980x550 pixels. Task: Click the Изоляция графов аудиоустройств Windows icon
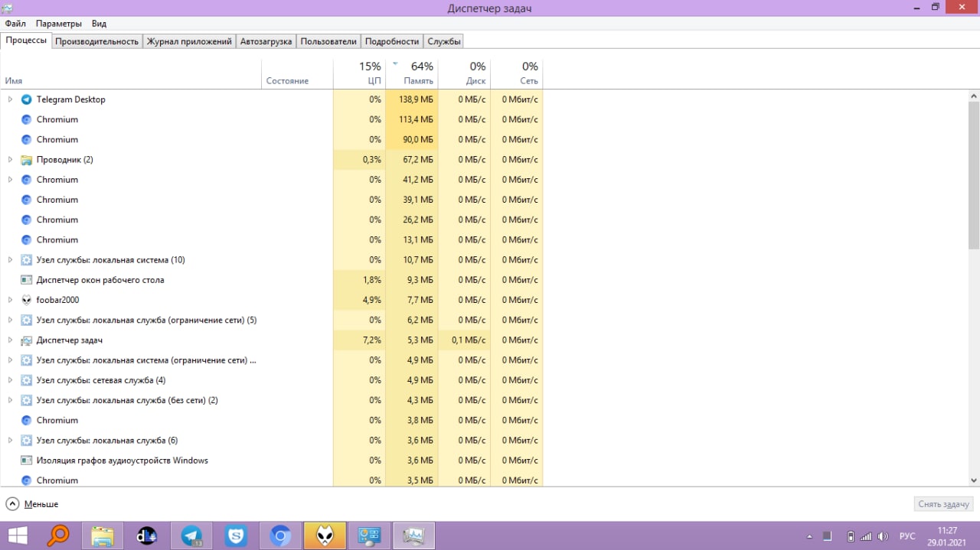coord(27,461)
